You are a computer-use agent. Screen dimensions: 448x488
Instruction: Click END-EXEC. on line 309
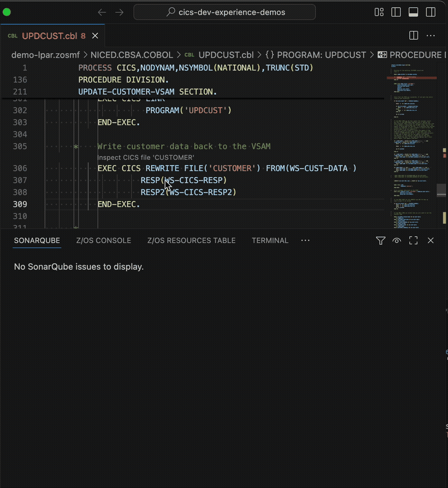coord(119,205)
